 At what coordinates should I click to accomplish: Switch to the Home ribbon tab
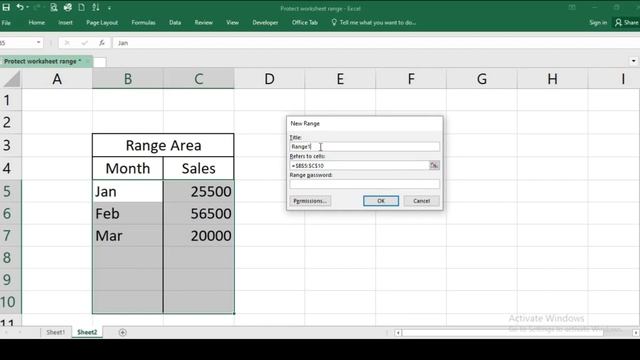coord(37,23)
